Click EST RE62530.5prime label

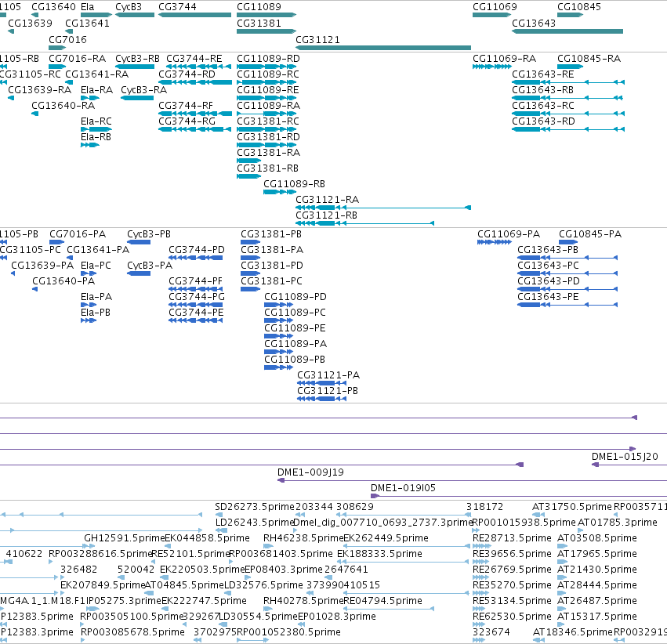512,617
